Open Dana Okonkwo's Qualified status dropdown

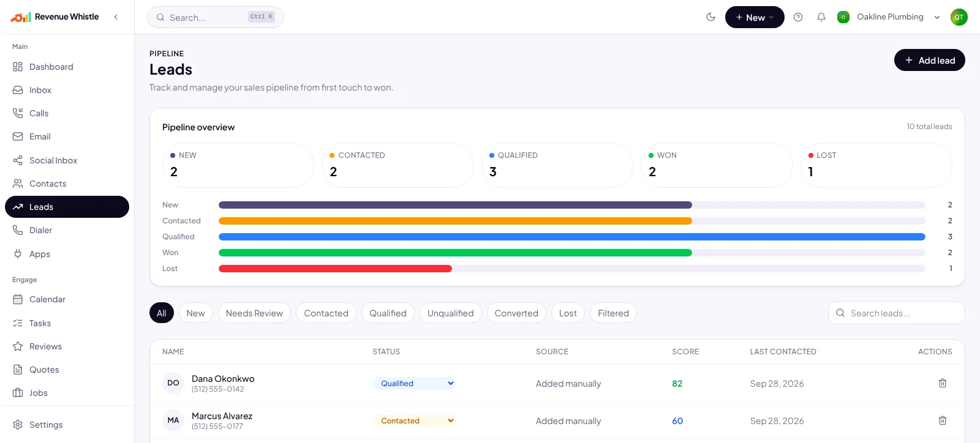click(415, 384)
